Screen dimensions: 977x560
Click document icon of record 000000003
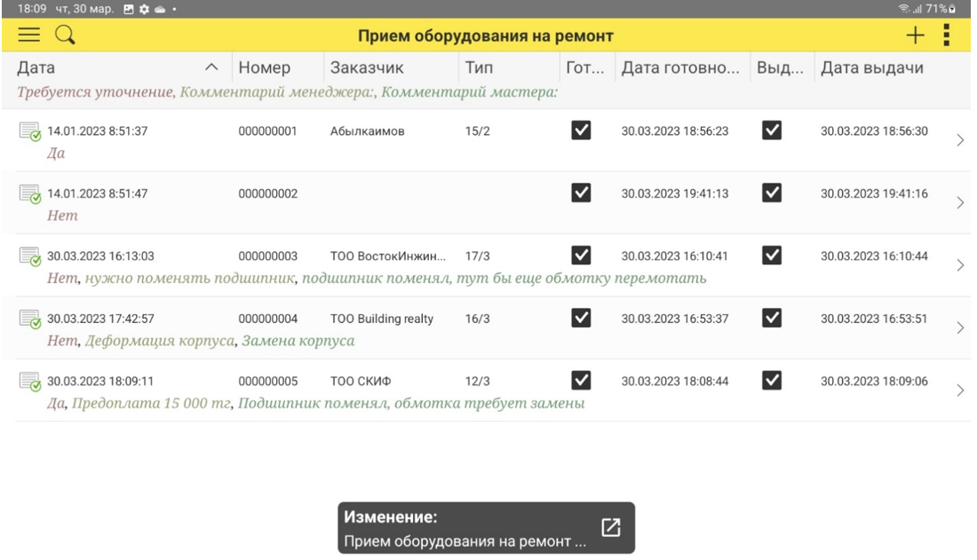click(29, 257)
